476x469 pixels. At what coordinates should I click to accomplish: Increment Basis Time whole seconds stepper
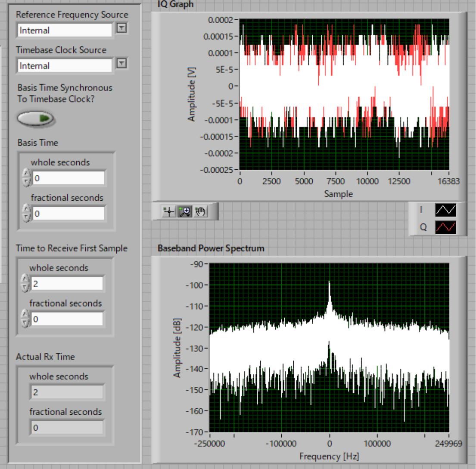pyautogui.click(x=26, y=173)
